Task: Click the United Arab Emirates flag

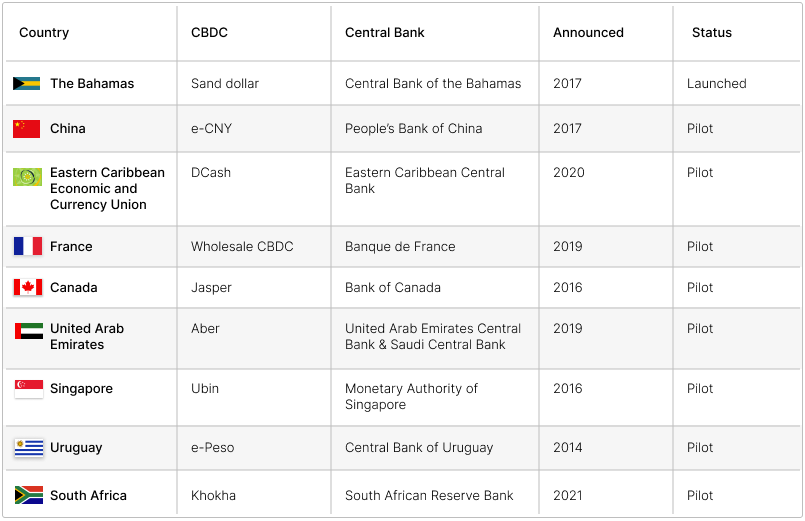Action: click(29, 331)
